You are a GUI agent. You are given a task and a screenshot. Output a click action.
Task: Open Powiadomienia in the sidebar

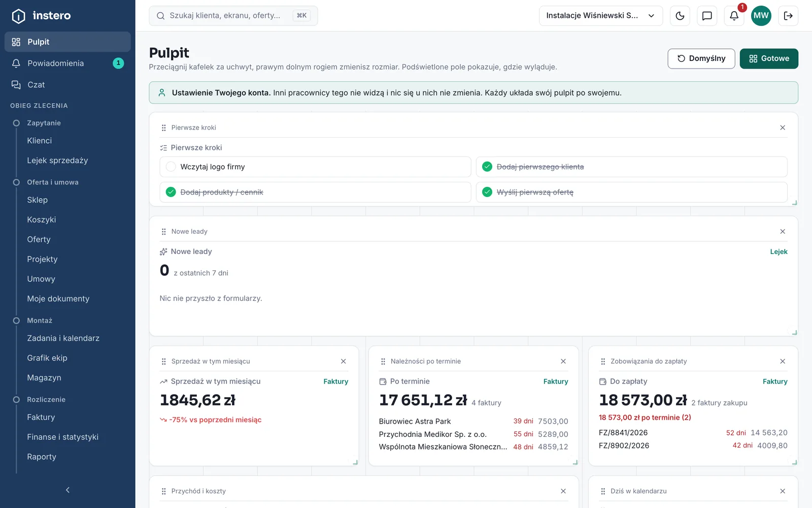coord(67,63)
